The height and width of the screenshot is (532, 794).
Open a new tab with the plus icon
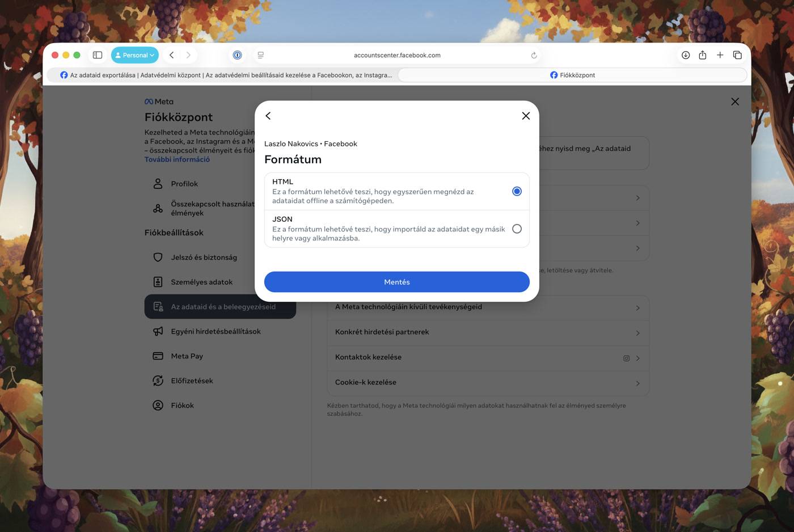coord(720,55)
